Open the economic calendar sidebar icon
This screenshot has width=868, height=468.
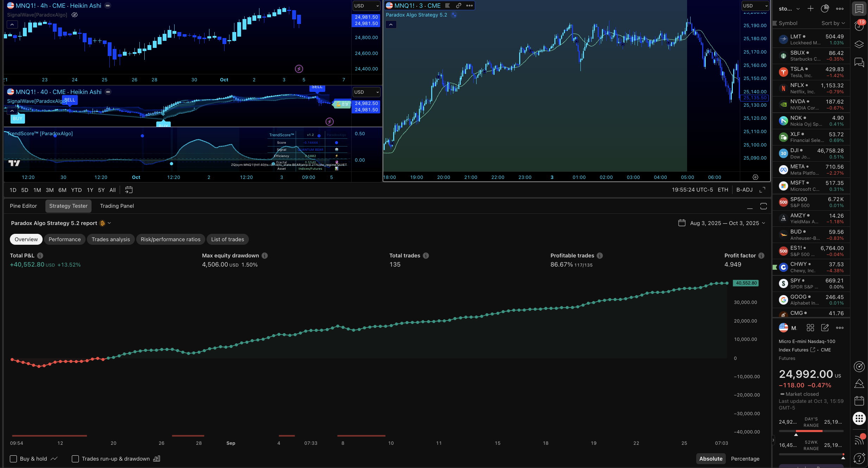point(859,401)
